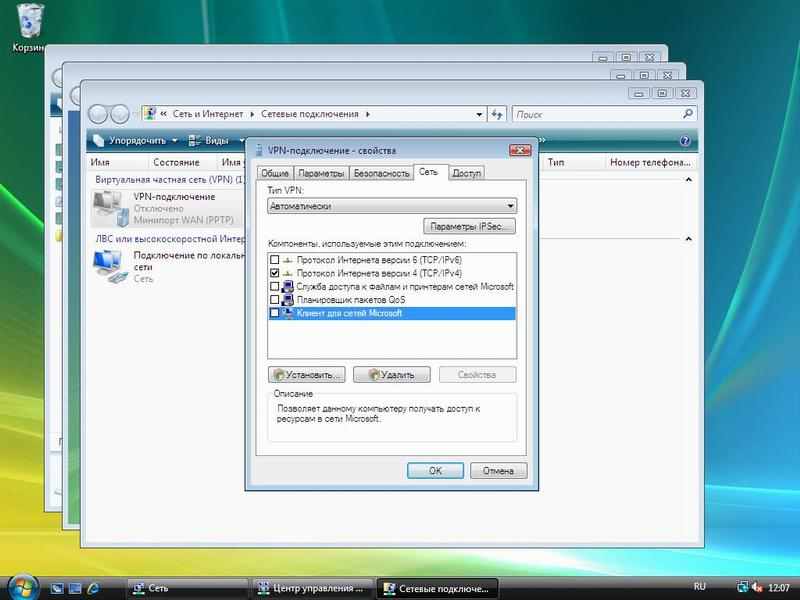This screenshot has width=800, height=600.
Task: Switch to the Общие tab
Action: pos(275,173)
